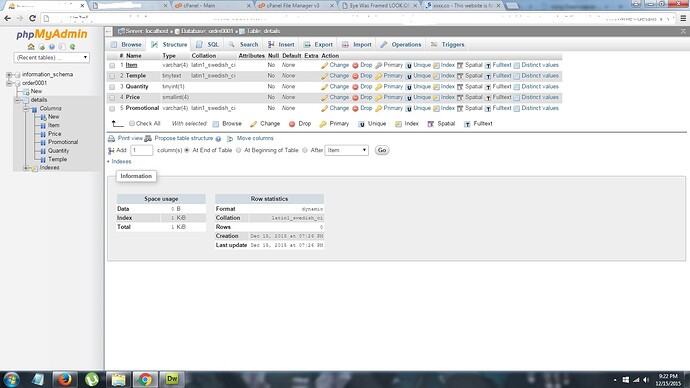This screenshot has height=388, width=690.
Task: Select the At Beginning of Table radio
Action: pyautogui.click(x=239, y=150)
